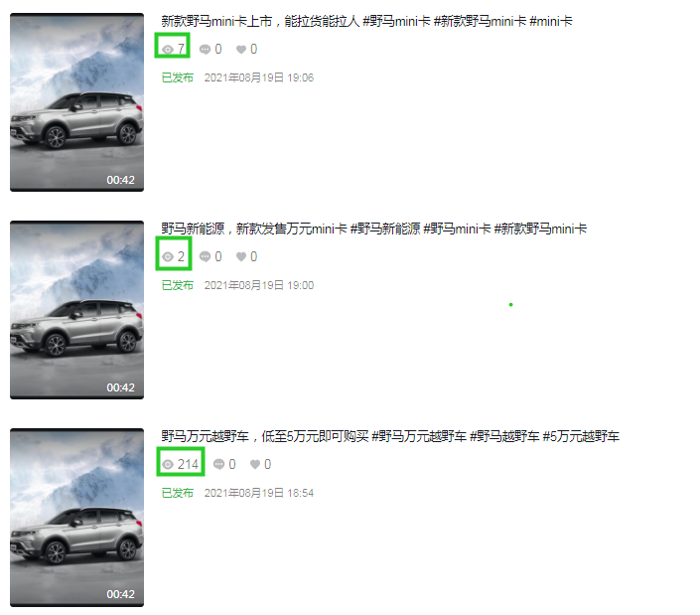The height and width of the screenshot is (615, 700).
Task: Open the third video thumbnail posted at 18:54
Action: pos(76,518)
